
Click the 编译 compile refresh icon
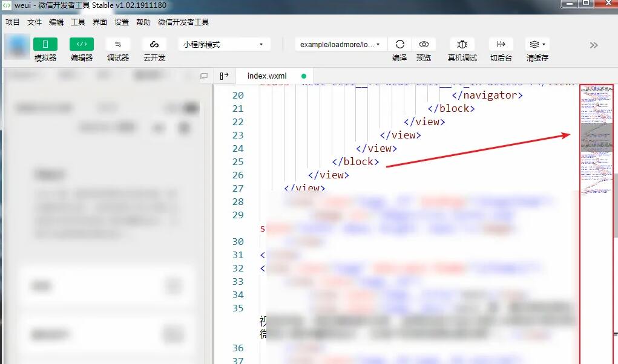point(399,44)
